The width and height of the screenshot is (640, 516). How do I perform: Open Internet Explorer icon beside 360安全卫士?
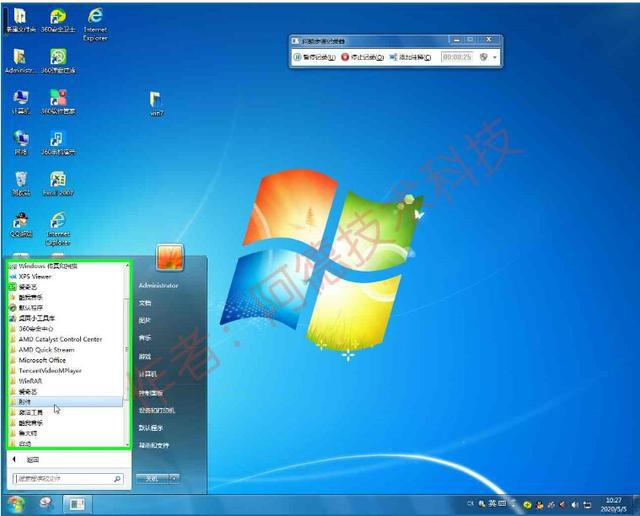(95, 24)
